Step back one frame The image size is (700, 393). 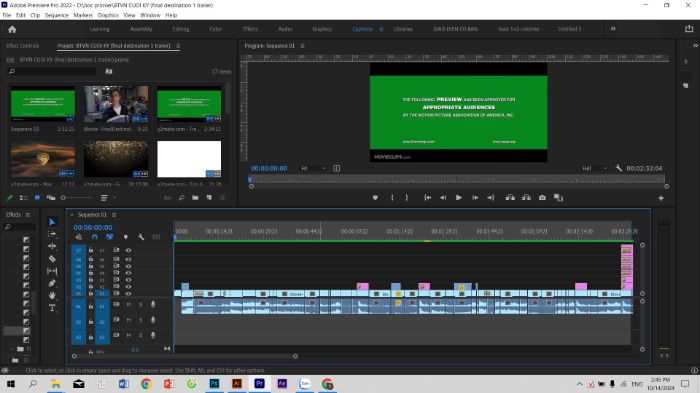coord(443,198)
